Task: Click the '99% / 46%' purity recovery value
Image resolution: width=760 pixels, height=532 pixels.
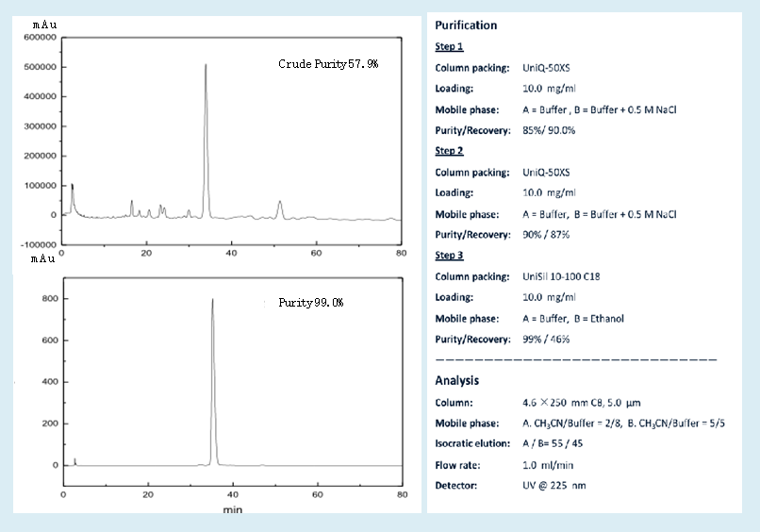Action: 546,339
